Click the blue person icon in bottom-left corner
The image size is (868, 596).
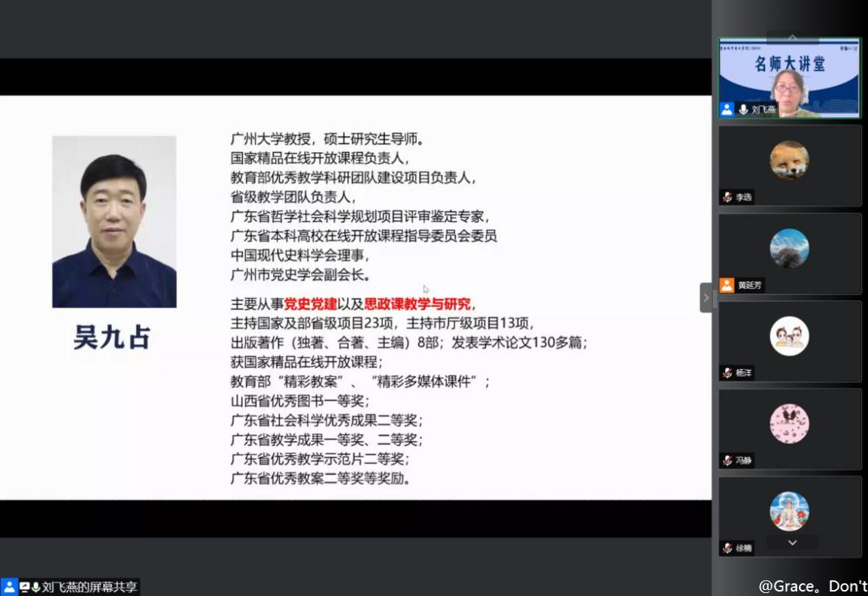tap(9, 587)
